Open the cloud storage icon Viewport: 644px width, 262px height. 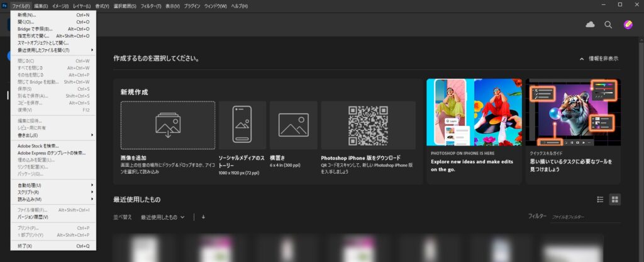[x=590, y=25]
